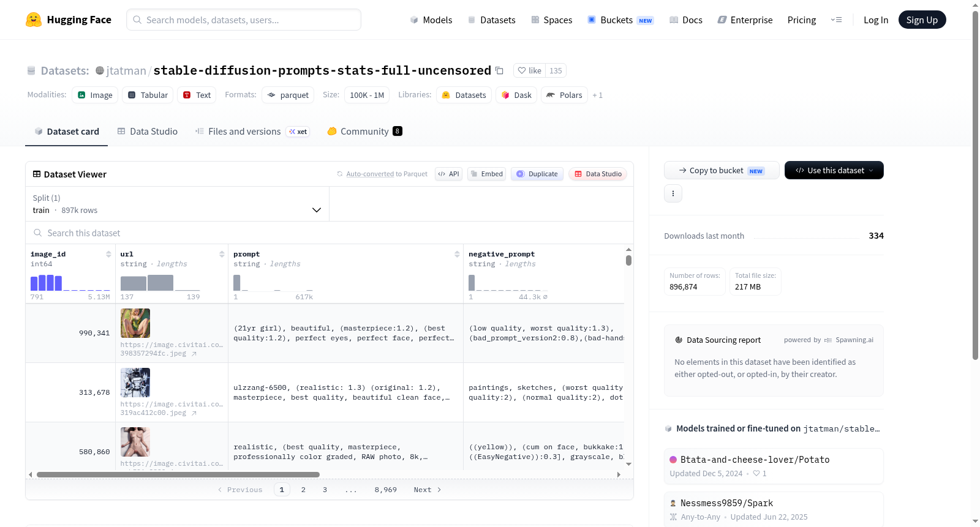Open the xet badge
The height and width of the screenshot is (527, 980).
coord(298,132)
